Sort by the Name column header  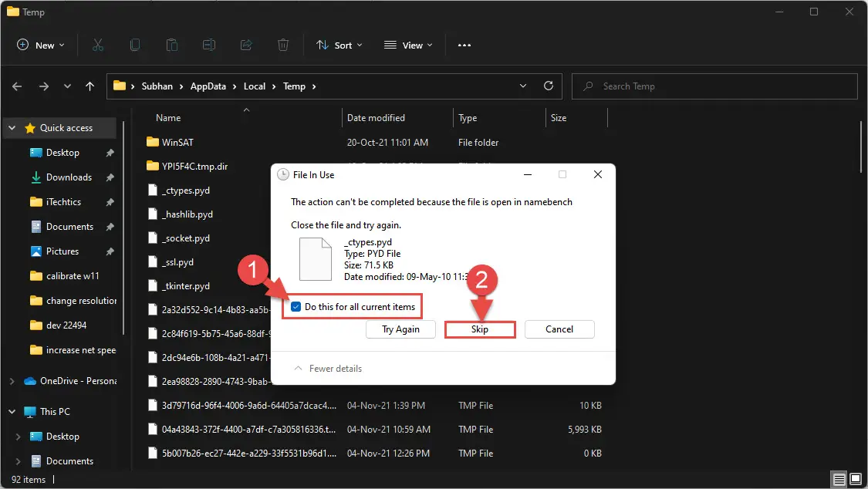(x=168, y=118)
